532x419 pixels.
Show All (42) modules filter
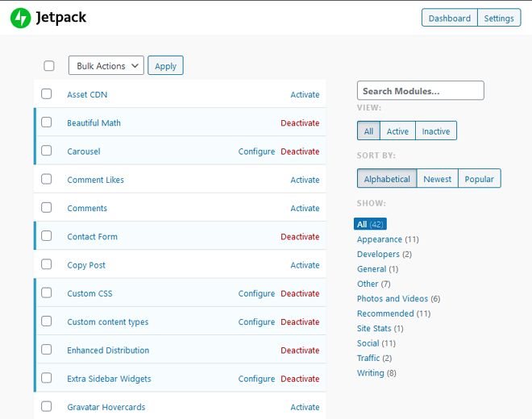370,224
